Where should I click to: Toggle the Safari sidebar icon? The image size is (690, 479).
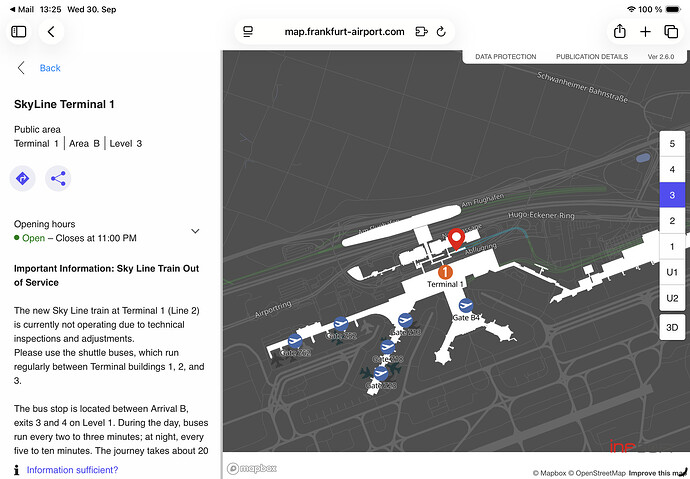(x=18, y=32)
